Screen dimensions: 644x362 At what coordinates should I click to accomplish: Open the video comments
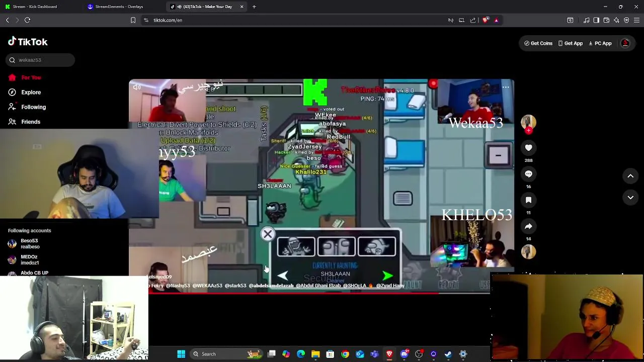pos(528,174)
